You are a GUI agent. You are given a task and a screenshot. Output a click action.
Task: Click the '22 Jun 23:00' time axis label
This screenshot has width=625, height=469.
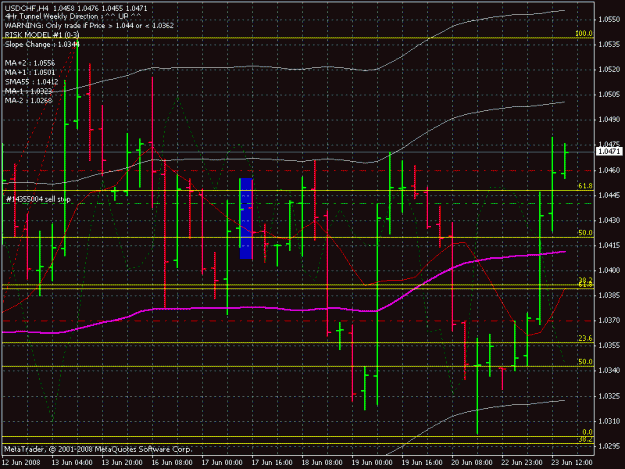522,462
